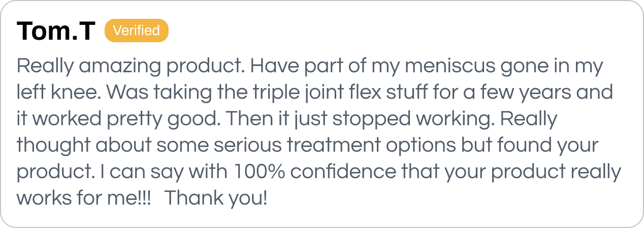Click the phrase "works for me!!!"
This screenshot has width=644, height=228.
pyautogui.click(x=84, y=198)
